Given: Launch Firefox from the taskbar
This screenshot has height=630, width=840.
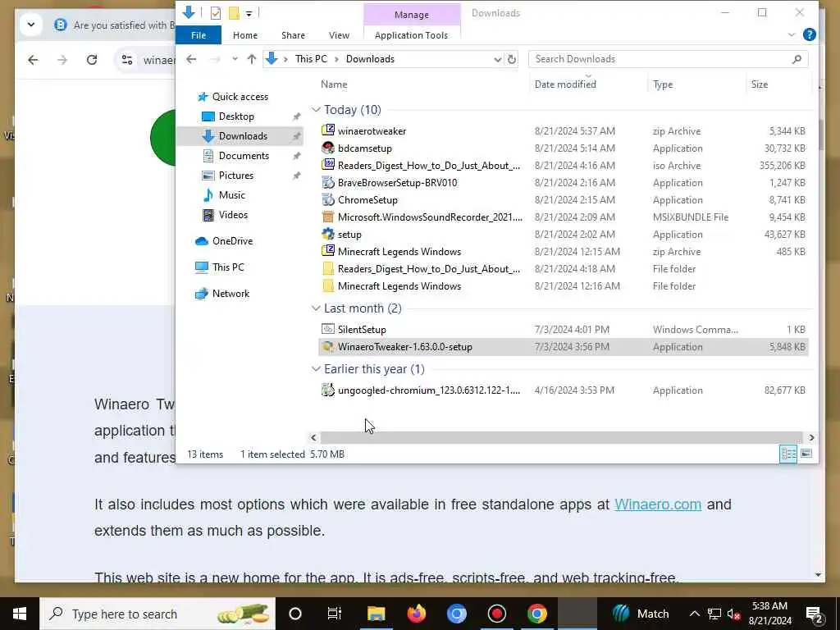Looking at the screenshot, I should [416, 614].
